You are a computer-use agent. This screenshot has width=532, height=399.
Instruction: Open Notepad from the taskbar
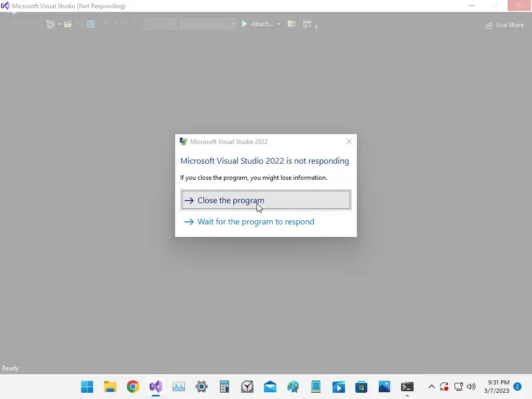(x=315, y=387)
